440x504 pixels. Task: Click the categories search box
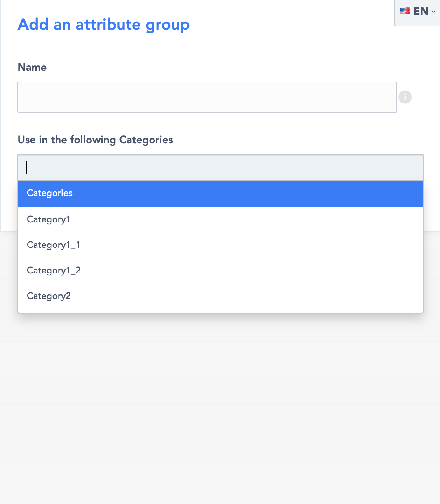220,168
